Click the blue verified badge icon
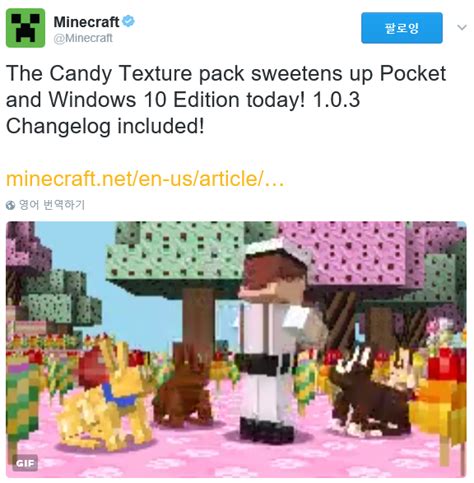Image resolution: width=474 pixels, height=483 pixels. 128,21
